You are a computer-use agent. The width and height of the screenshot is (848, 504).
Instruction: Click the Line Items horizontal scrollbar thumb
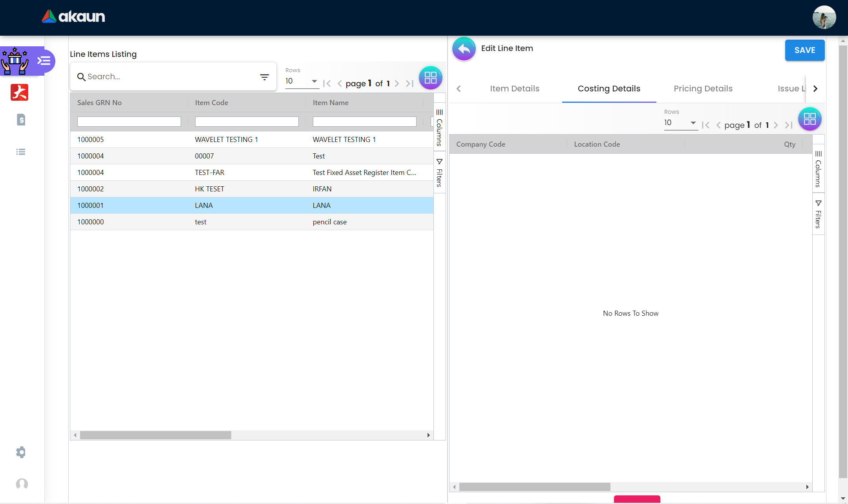tap(155, 435)
